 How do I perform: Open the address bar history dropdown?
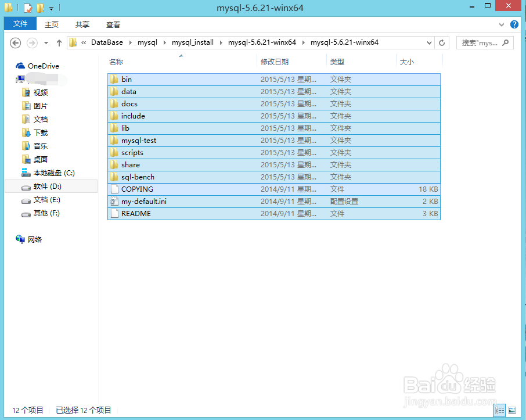pos(428,42)
